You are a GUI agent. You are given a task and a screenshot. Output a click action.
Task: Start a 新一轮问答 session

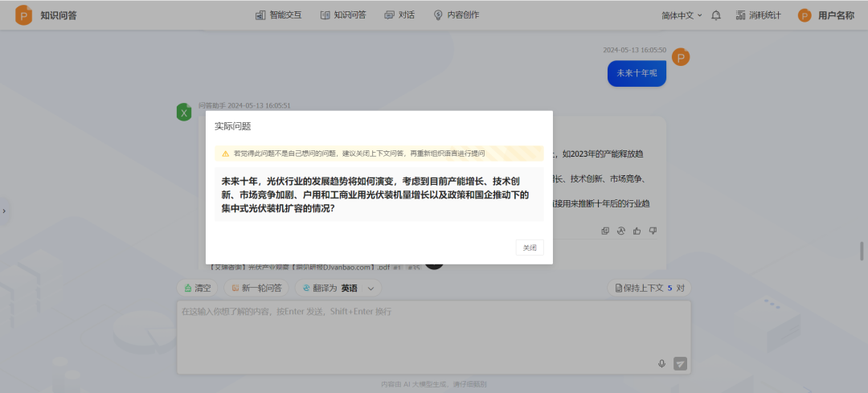click(256, 288)
